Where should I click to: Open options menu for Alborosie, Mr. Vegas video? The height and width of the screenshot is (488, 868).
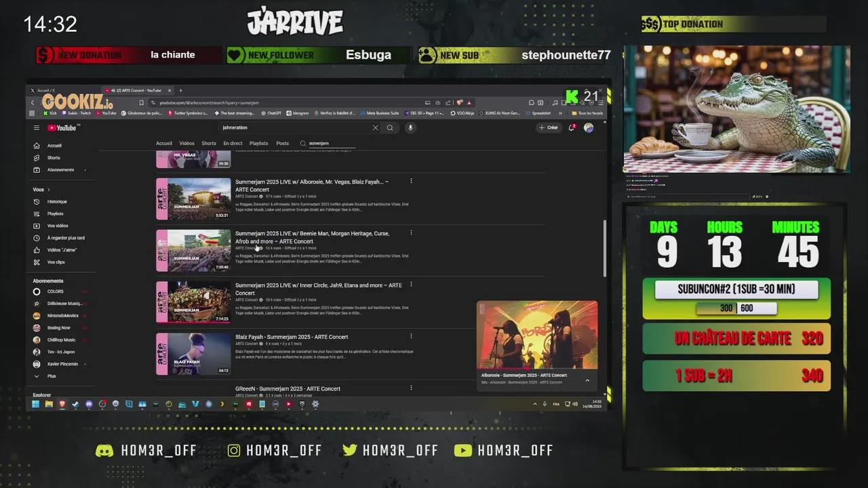(411, 181)
